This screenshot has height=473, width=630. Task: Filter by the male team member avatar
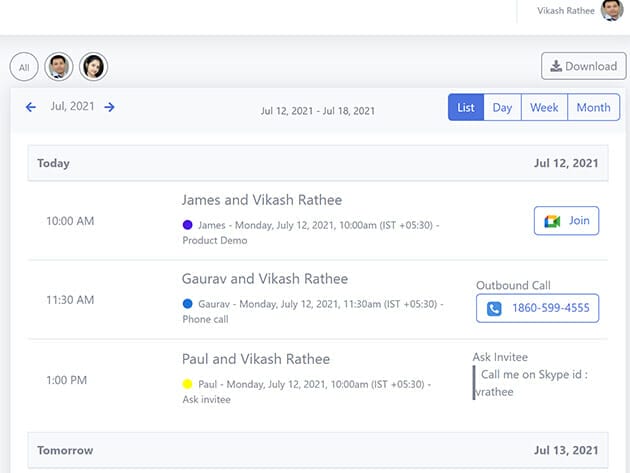[x=59, y=67]
